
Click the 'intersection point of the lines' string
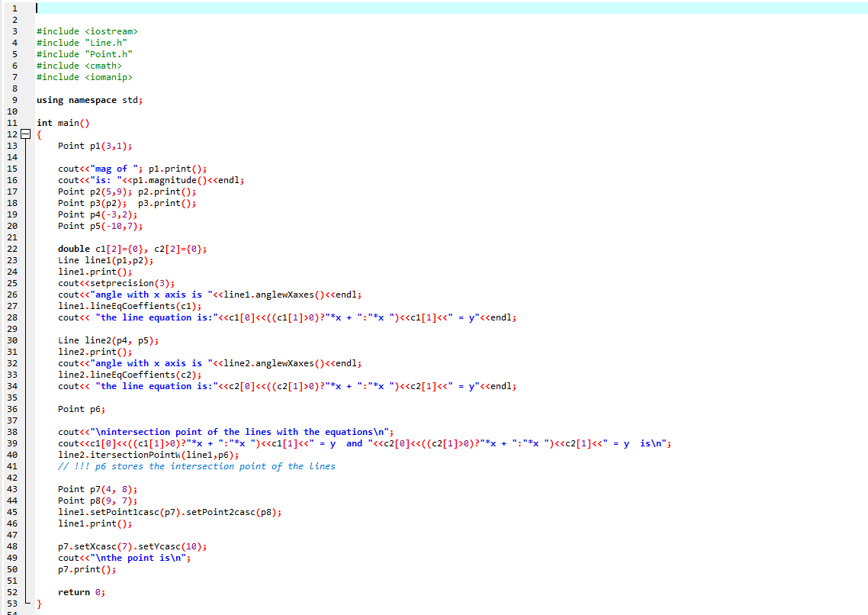240,432
